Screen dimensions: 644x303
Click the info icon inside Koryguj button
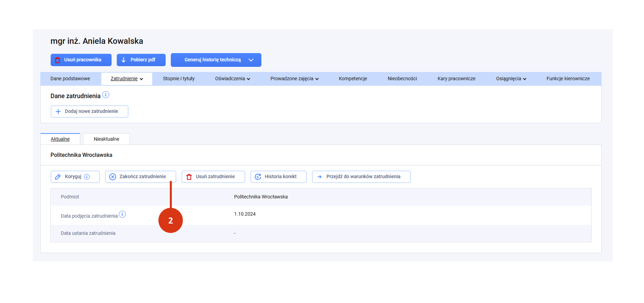click(x=87, y=177)
